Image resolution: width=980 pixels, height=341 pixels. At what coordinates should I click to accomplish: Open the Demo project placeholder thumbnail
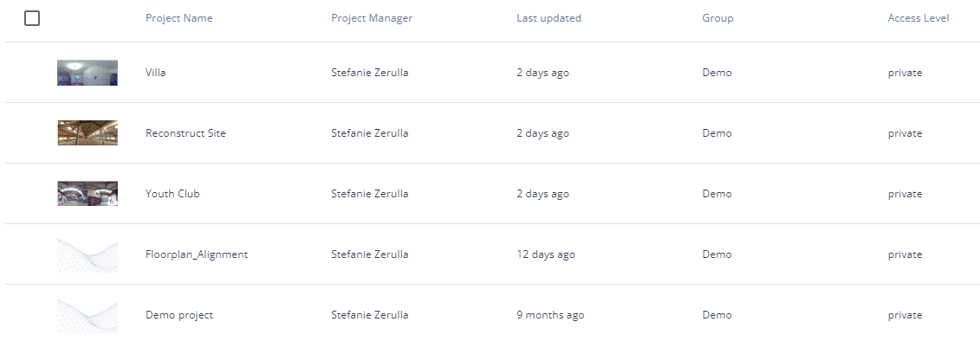(x=88, y=315)
